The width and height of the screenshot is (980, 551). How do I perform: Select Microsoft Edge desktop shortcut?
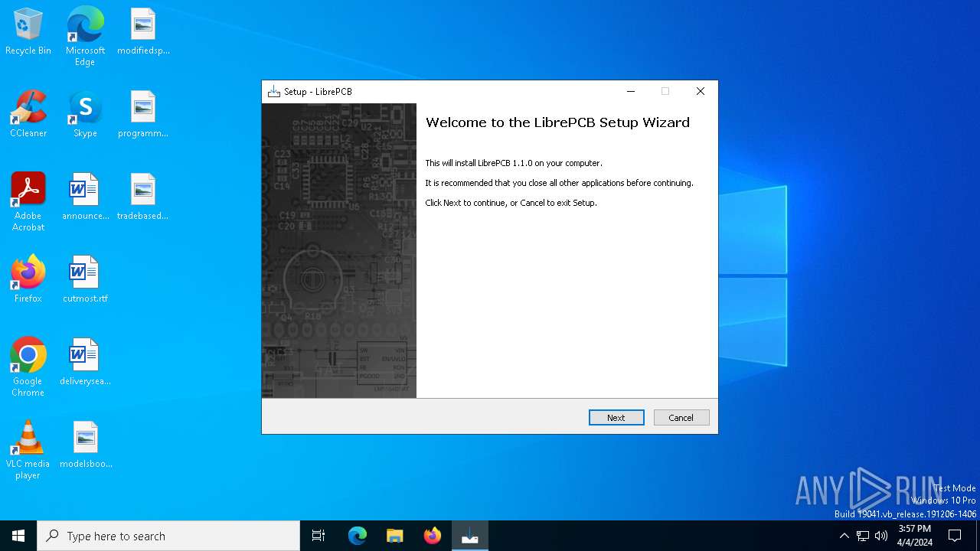(85, 37)
